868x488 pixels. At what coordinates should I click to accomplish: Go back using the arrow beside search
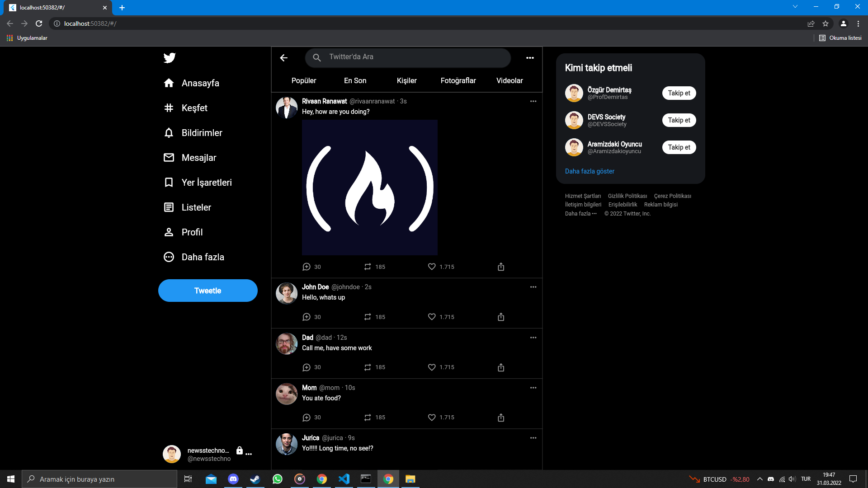[x=284, y=58]
